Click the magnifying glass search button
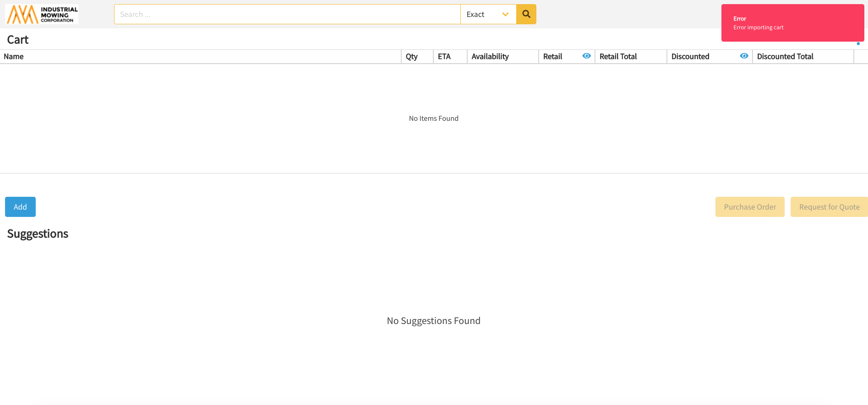 (526, 14)
